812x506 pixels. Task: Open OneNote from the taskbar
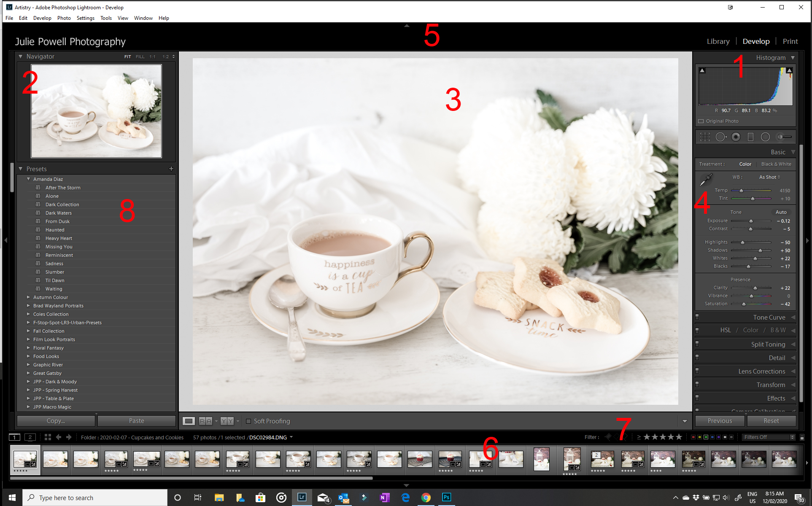click(384, 498)
